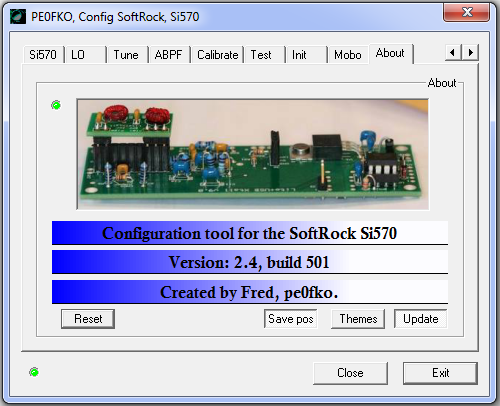The width and height of the screenshot is (500, 406).
Task: Go to the Calibrate tab
Action: click(218, 55)
